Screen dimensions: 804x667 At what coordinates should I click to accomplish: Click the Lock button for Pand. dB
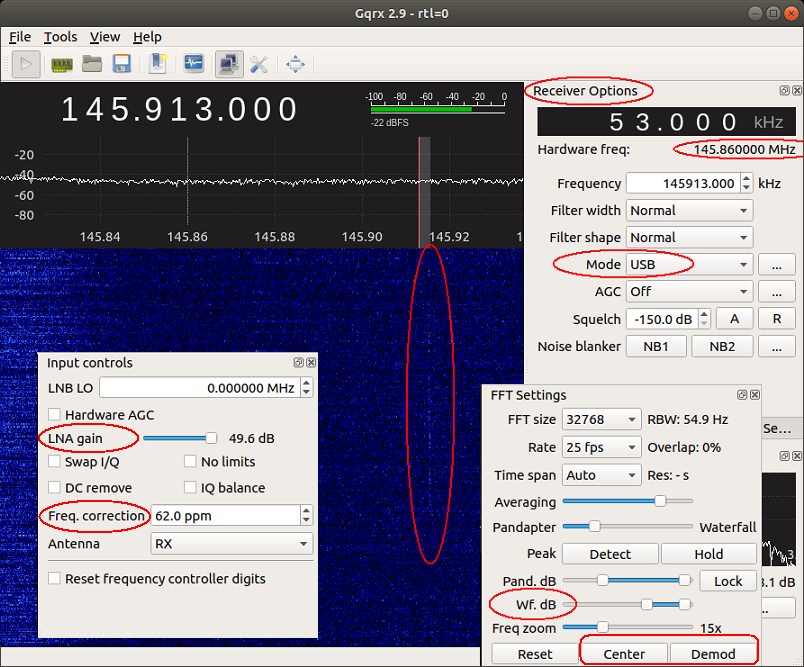click(x=728, y=581)
